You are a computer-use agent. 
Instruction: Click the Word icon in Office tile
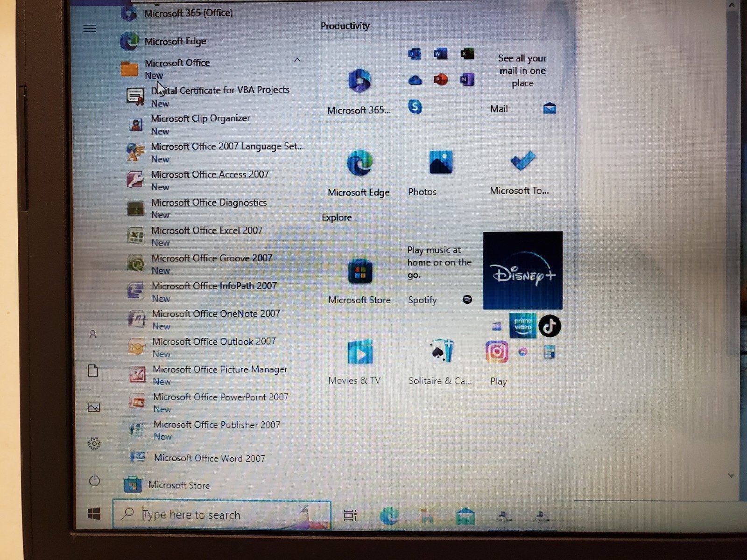pos(440,54)
